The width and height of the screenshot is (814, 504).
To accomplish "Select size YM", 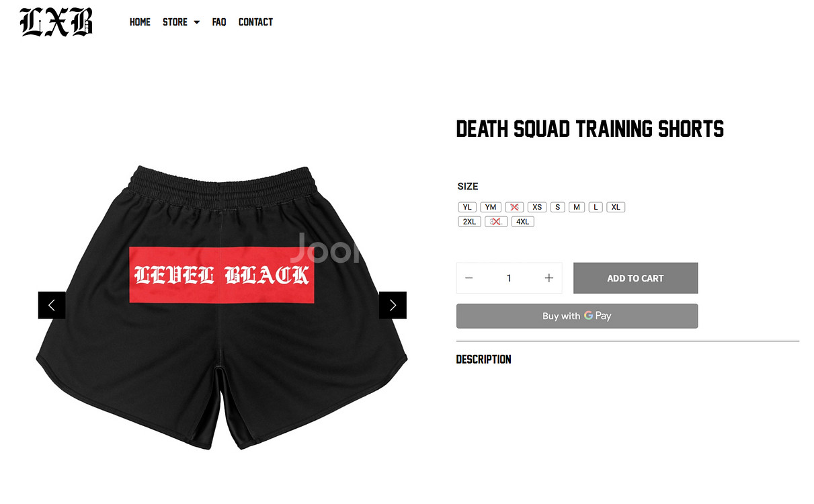I will 491,207.
